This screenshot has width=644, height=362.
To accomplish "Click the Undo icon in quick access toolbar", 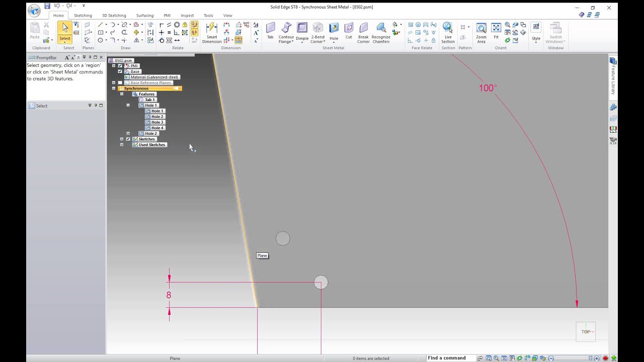I will coord(56,6).
